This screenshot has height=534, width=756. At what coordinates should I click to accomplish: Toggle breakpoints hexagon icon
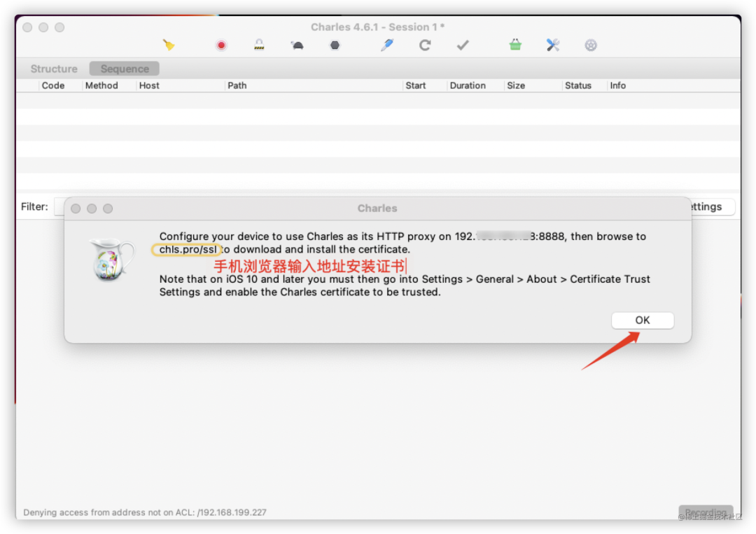(x=335, y=45)
